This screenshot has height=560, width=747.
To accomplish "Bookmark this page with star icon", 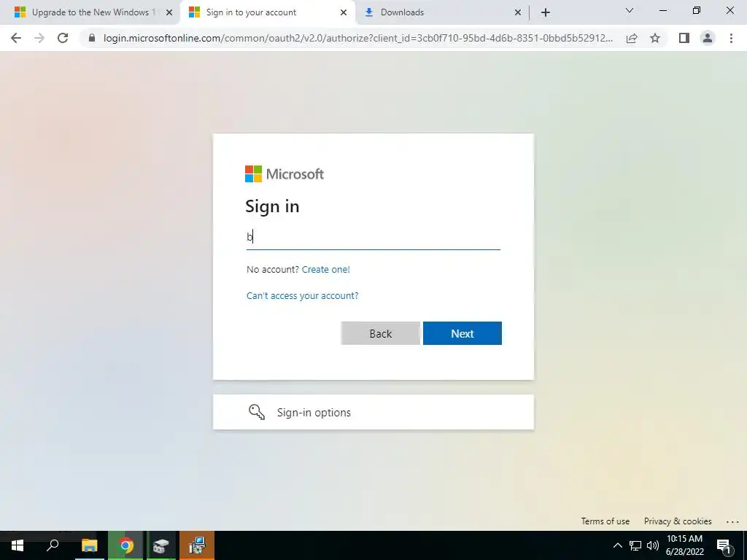I will pyautogui.click(x=655, y=38).
